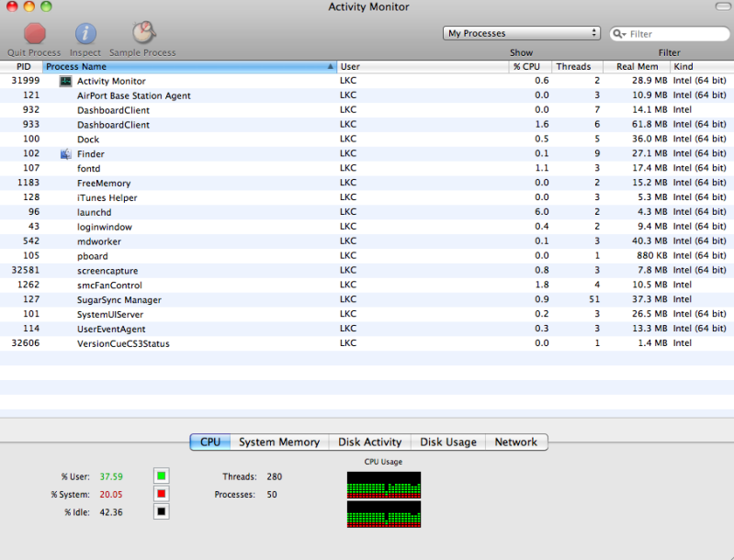This screenshot has width=734, height=560.
Task: Select the mdworker process row
Action: click(x=367, y=241)
